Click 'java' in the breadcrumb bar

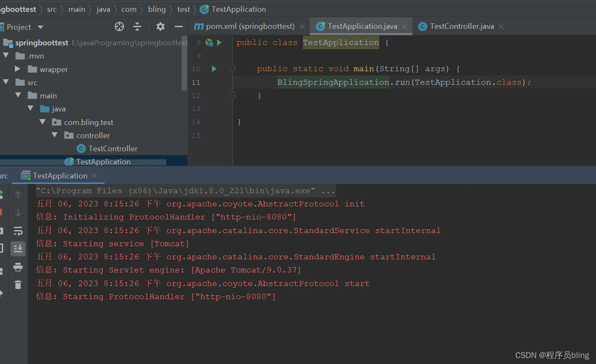pyautogui.click(x=103, y=9)
